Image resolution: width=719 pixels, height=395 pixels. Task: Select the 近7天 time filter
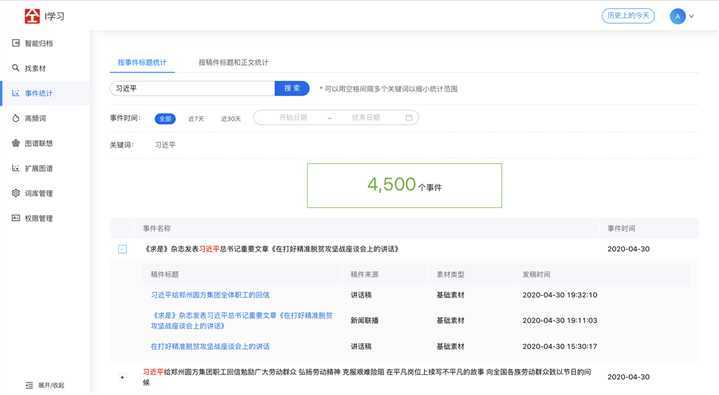click(x=196, y=118)
